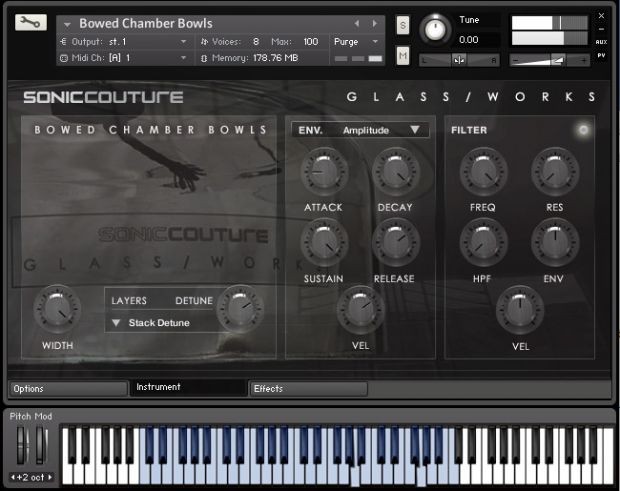
Task: Click the ATTACK knob
Action: (x=324, y=172)
